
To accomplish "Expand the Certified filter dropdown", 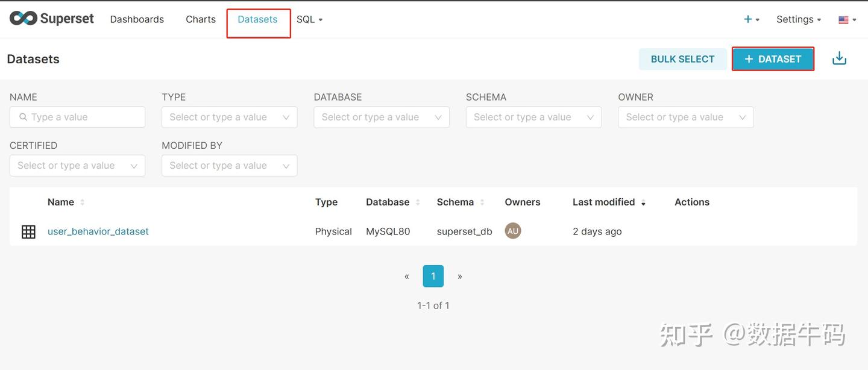I will coord(77,165).
